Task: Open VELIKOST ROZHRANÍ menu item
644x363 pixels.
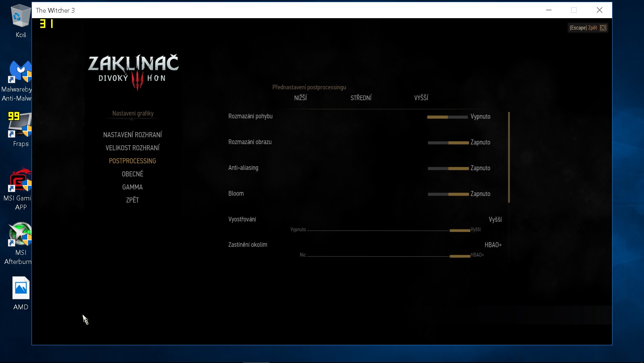Action: tap(132, 148)
